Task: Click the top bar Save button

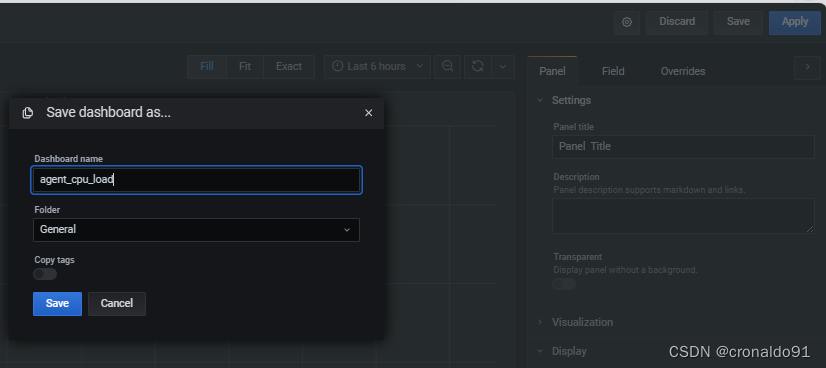Action: click(x=738, y=22)
